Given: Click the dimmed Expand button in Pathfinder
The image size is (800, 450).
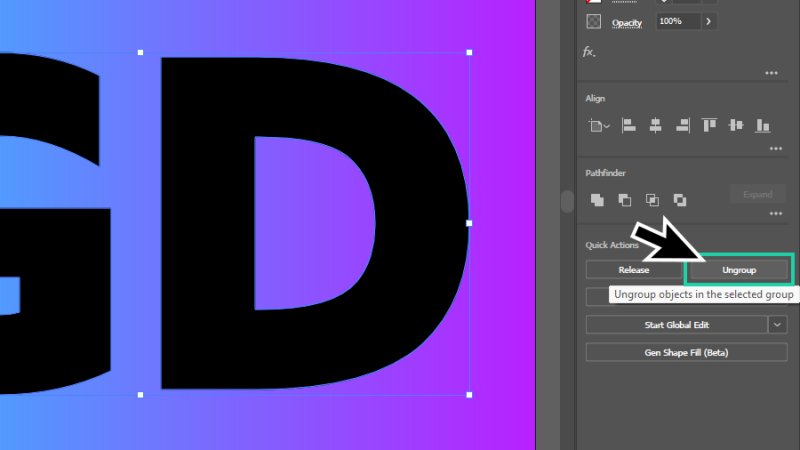Looking at the screenshot, I should [757, 194].
